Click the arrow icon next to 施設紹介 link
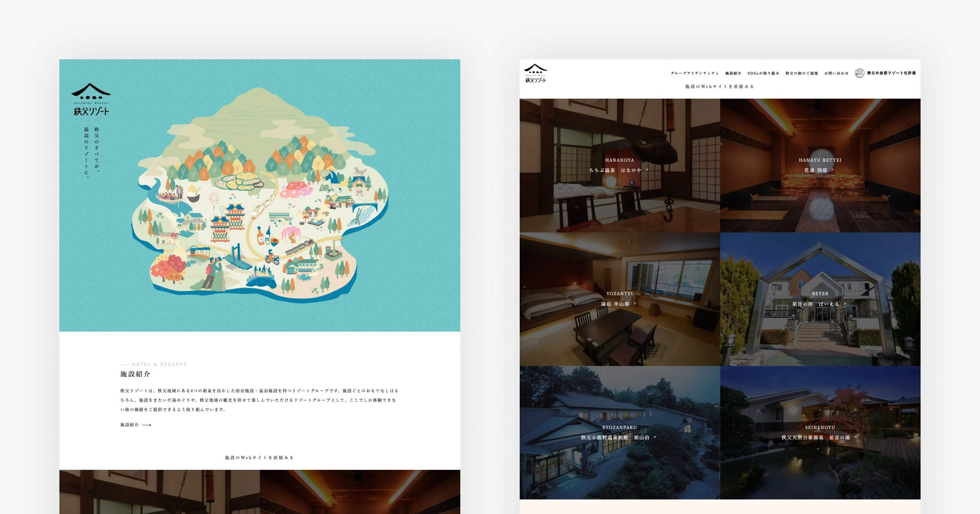The image size is (980, 514). click(147, 425)
